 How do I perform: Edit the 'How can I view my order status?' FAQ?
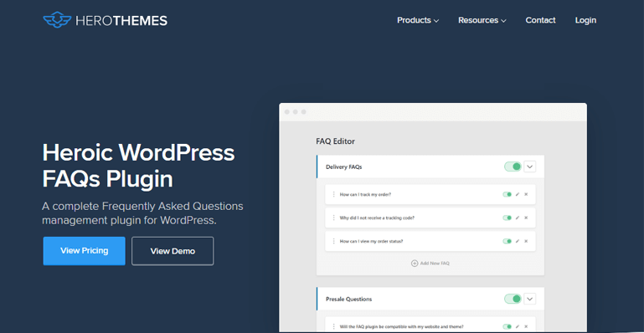tap(518, 241)
